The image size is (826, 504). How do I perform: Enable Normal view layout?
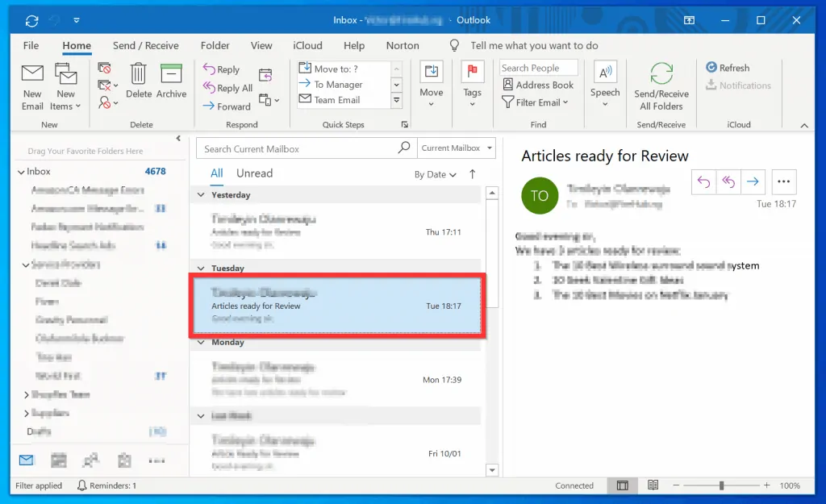coord(622,485)
